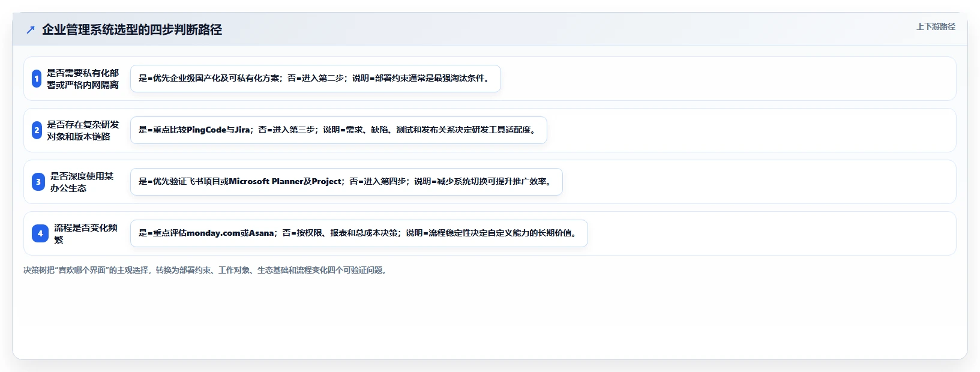Click the answer box about monday.com或Asana
The width and height of the screenshot is (980, 372).
(x=359, y=233)
